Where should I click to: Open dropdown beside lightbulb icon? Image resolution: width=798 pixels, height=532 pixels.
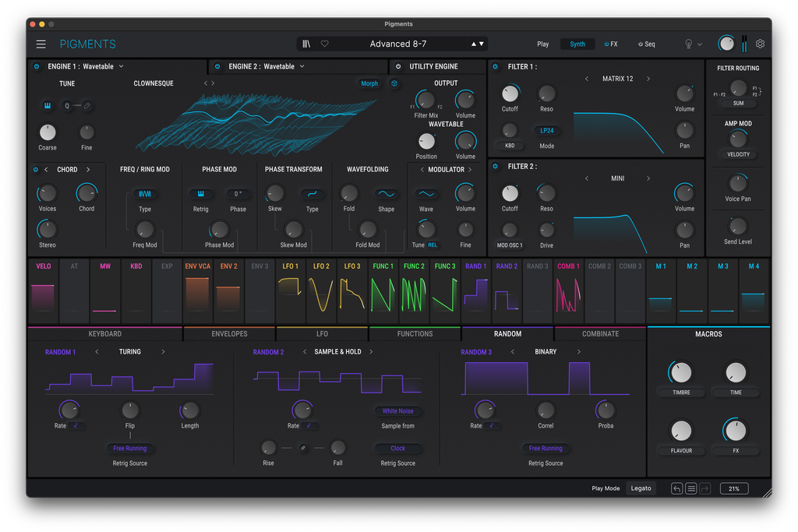[700, 44]
